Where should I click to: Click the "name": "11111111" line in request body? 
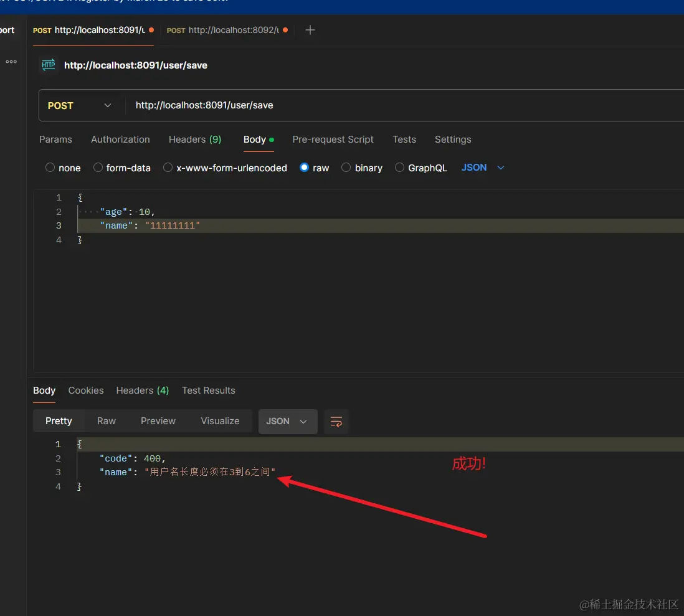[x=150, y=225]
